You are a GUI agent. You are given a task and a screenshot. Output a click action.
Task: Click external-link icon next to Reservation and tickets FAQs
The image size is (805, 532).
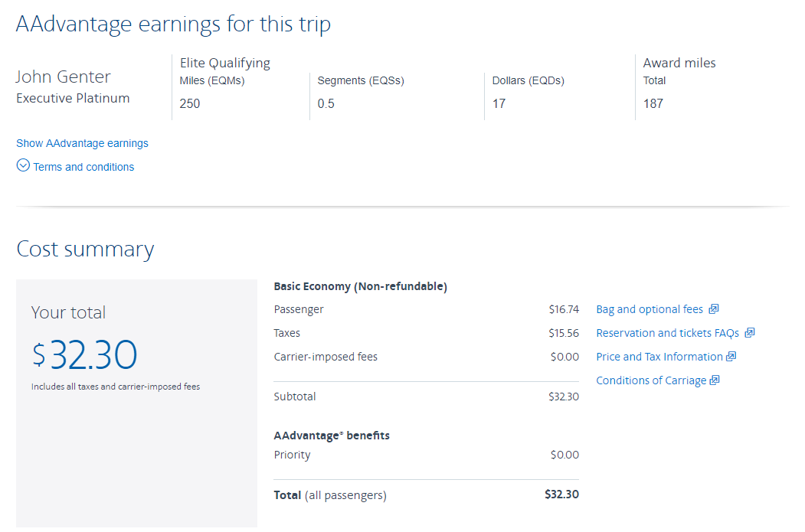click(750, 333)
